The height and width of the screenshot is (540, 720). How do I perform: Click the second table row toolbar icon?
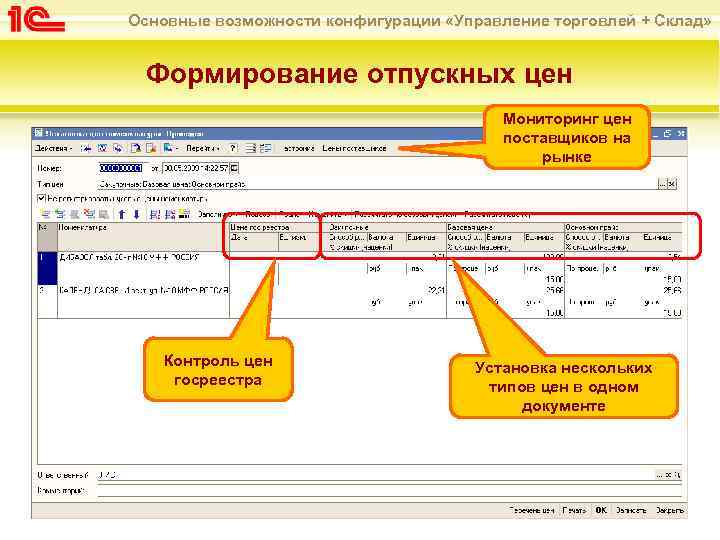tap(60, 214)
